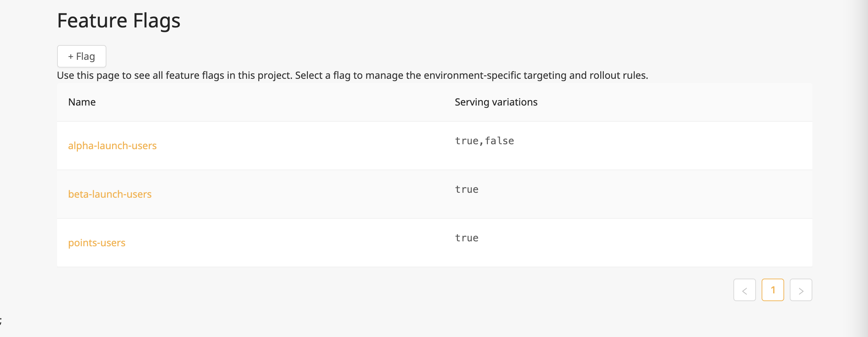868x337 pixels.
Task: Click the true value in points-users row
Action: click(466, 238)
